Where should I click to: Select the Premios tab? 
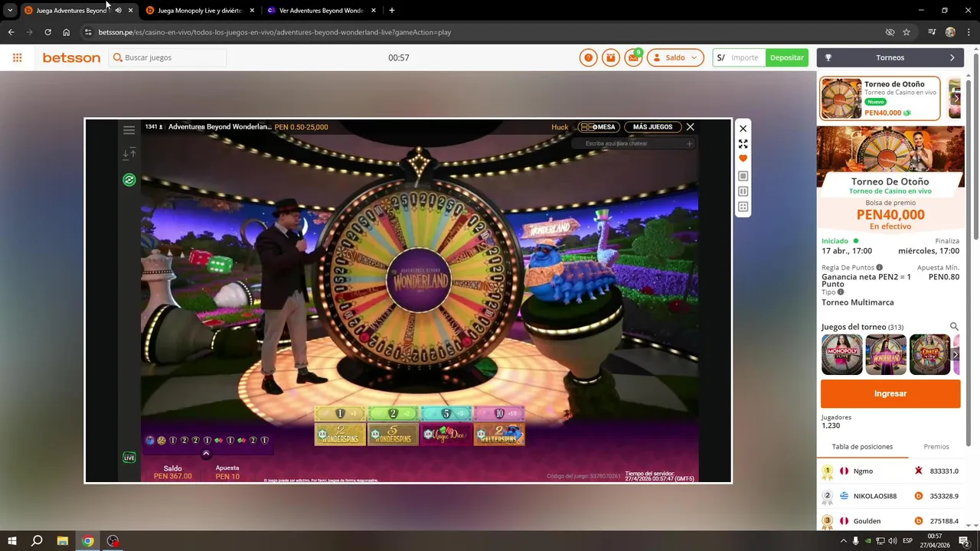936,446
